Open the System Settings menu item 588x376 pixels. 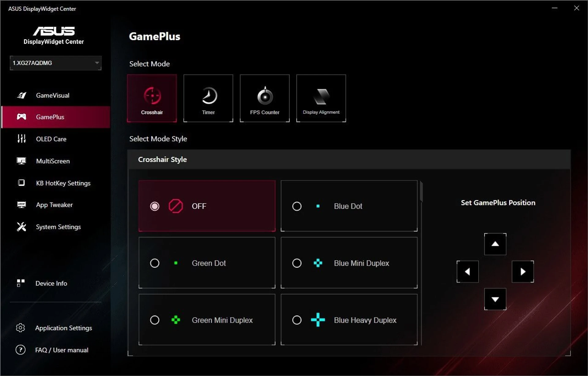[x=55, y=227]
